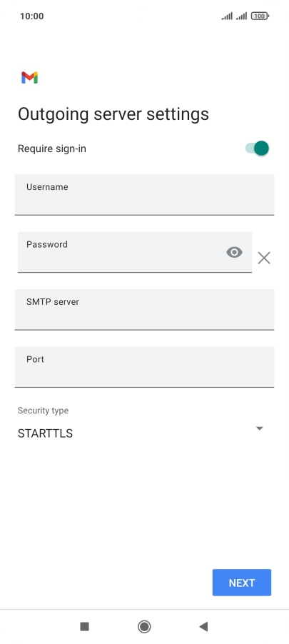The image size is (289, 644).
Task: Select the SMTP server field
Action: click(144, 309)
